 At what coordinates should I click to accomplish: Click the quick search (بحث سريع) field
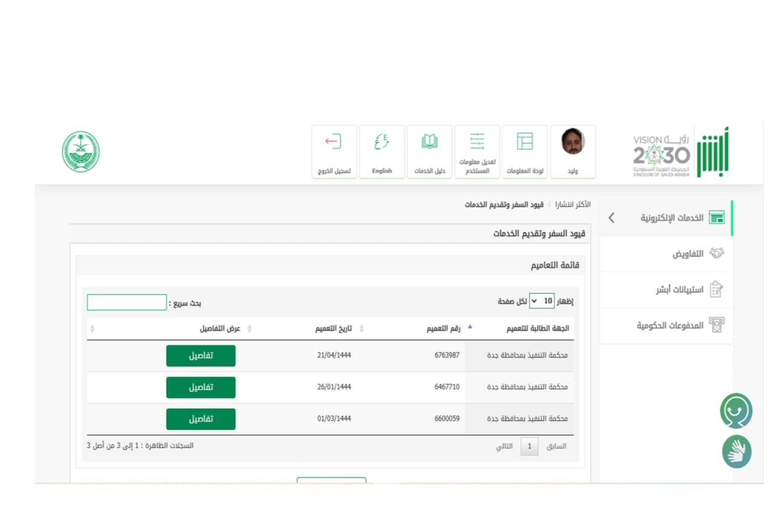(x=126, y=302)
